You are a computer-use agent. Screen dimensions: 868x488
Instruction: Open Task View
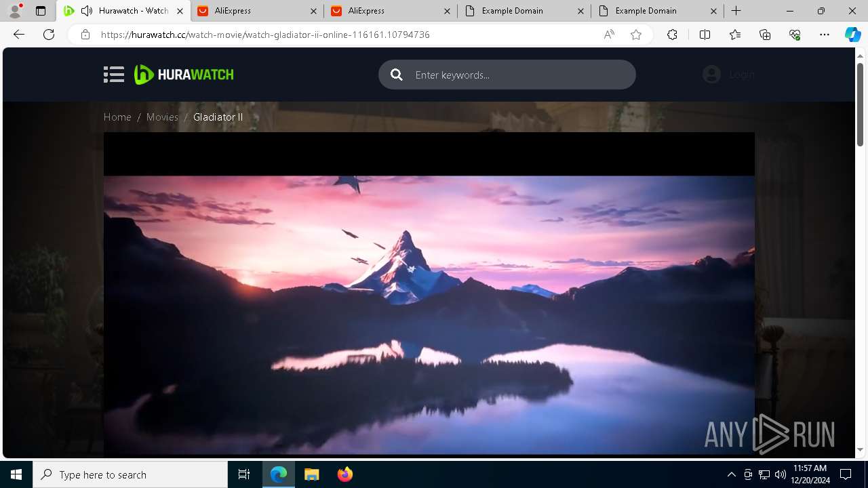click(244, 474)
